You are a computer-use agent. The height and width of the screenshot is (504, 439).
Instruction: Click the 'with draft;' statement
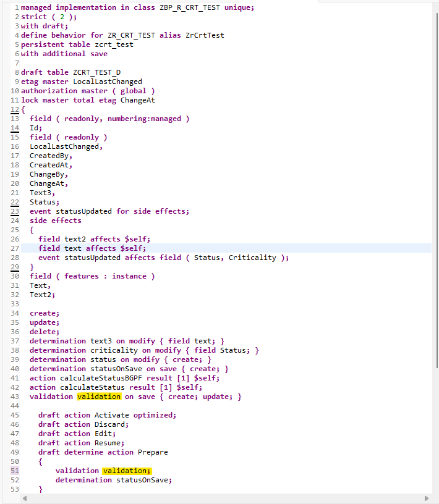point(45,26)
